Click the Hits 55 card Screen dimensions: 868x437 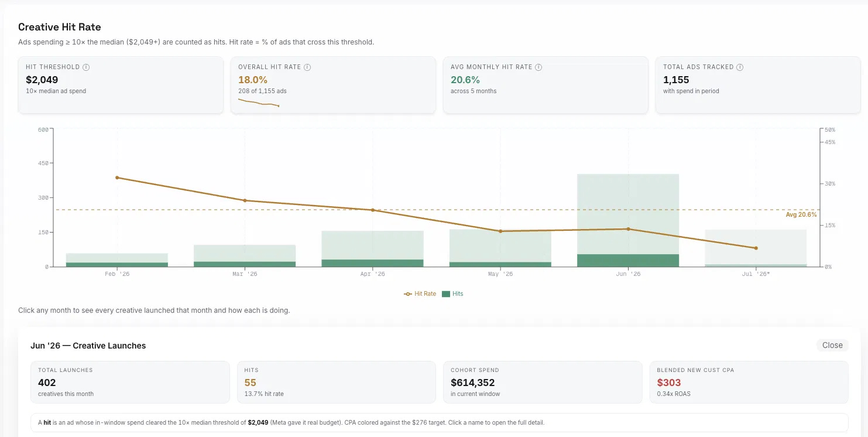[337, 382]
